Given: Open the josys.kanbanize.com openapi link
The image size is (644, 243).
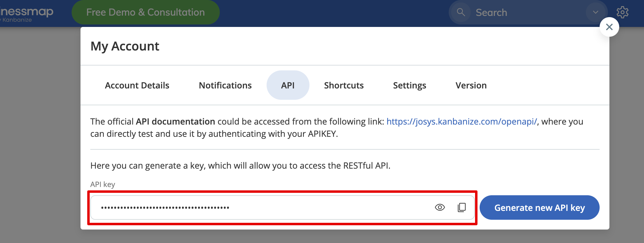Looking at the screenshot, I should coord(462,121).
